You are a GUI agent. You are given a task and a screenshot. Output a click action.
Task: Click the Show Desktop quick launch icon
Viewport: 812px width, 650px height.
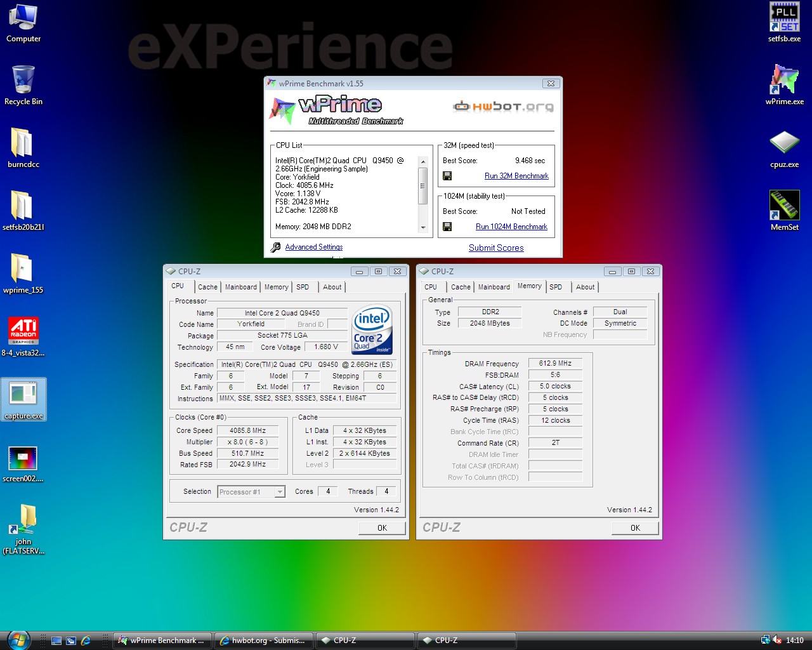(x=56, y=640)
